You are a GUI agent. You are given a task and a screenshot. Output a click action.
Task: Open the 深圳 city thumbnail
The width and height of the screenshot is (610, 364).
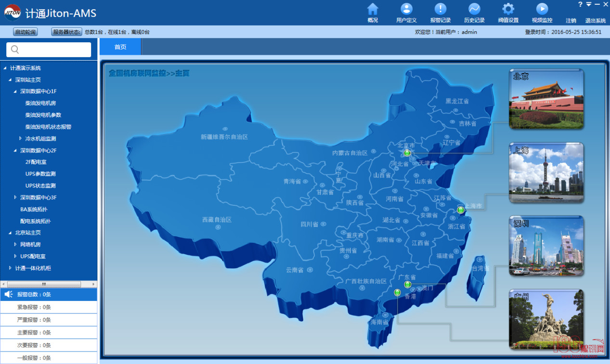(546, 246)
